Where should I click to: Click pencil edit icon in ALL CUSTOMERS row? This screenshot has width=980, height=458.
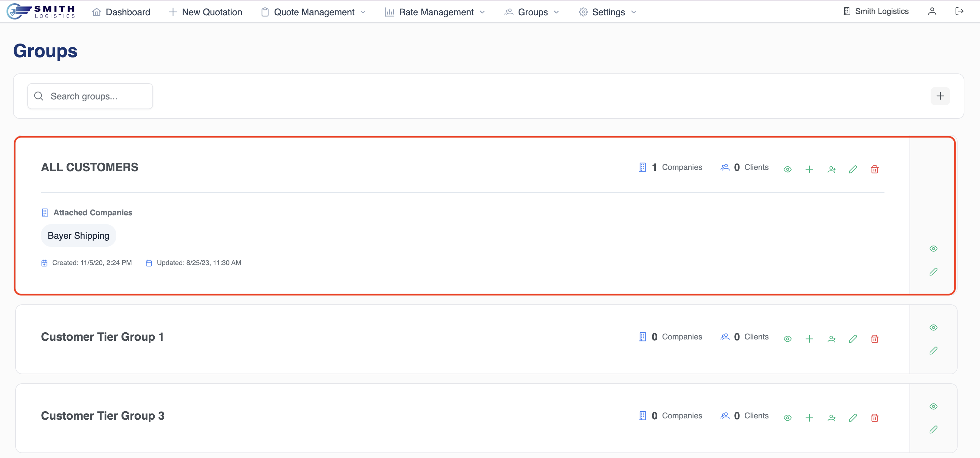[x=853, y=169]
